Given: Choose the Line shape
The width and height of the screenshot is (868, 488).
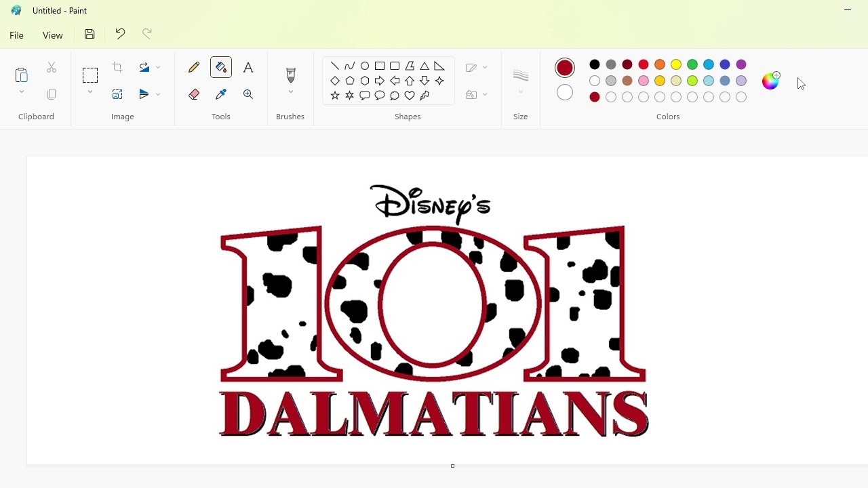Looking at the screenshot, I should point(335,66).
